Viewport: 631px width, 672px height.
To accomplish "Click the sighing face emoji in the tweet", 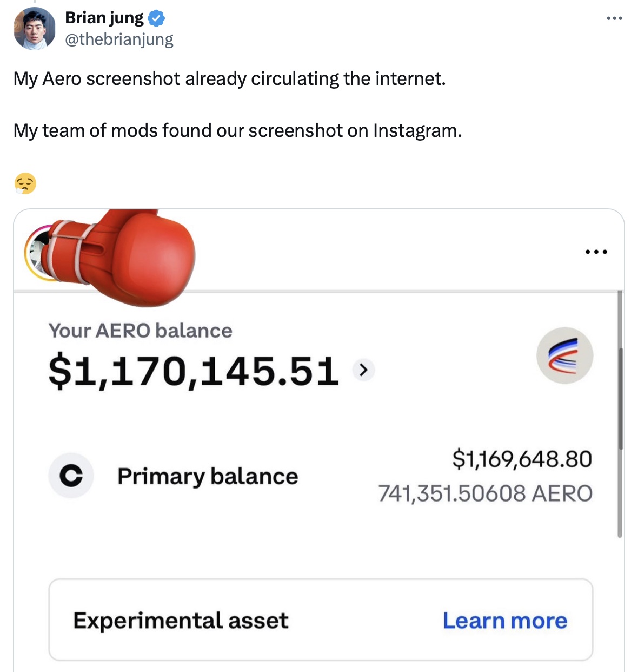I will [x=25, y=184].
